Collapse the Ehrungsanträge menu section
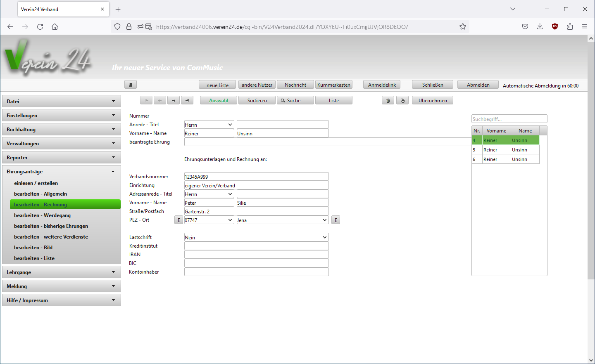 [62, 172]
